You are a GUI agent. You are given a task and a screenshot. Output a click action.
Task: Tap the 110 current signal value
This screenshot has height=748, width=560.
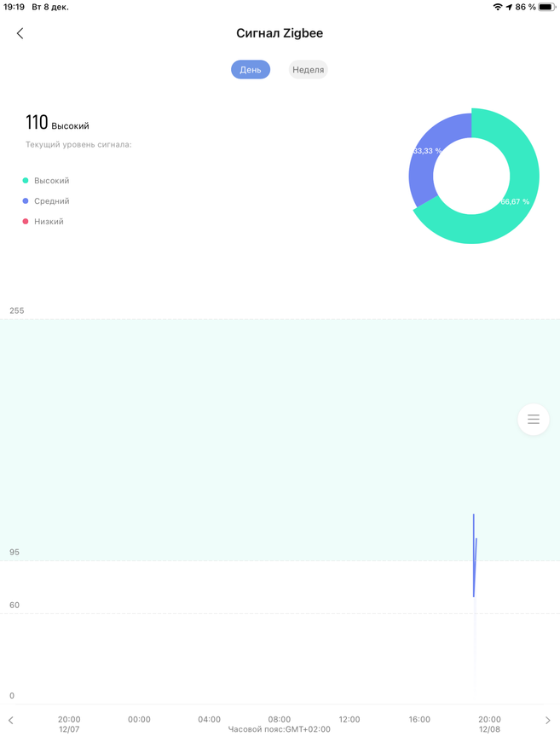[x=37, y=123]
